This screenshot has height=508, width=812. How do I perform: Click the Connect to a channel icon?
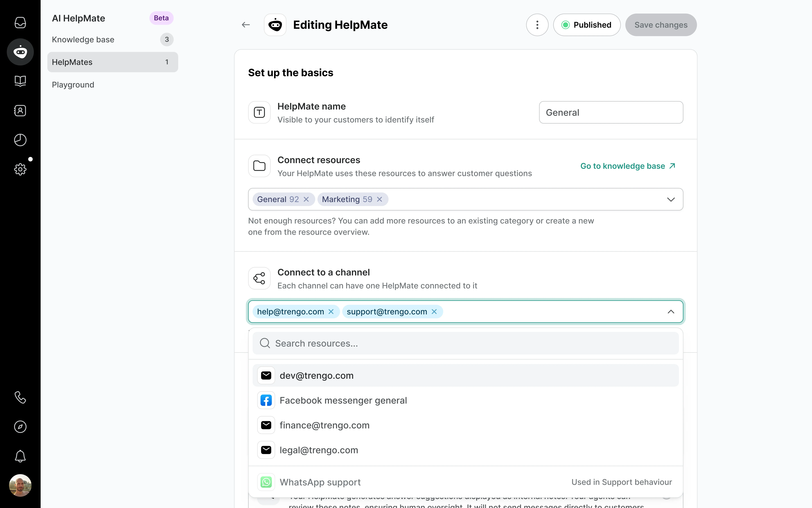pyautogui.click(x=259, y=278)
